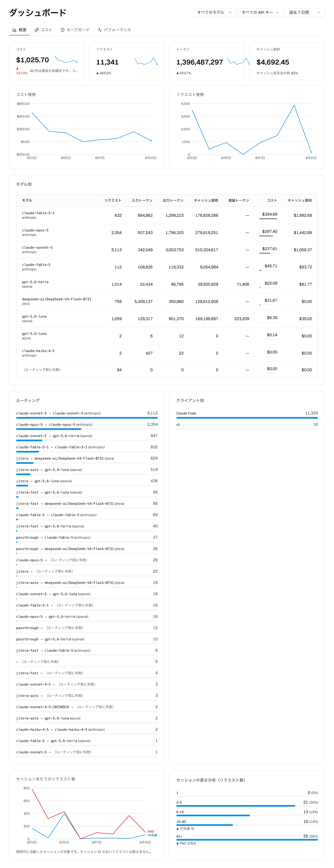This screenshot has height=868, width=334.
Task: Click the $4,692.45 cache savings value
Action: point(273,62)
